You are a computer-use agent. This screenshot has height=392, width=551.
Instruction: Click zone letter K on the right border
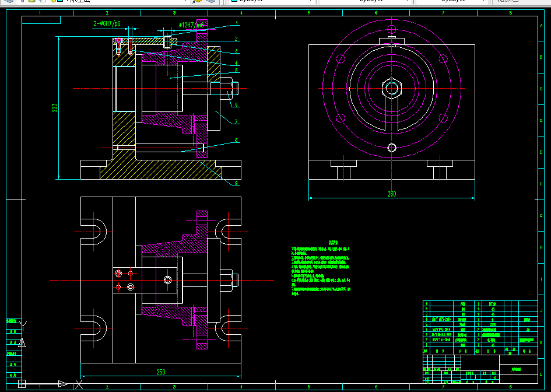(541, 342)
